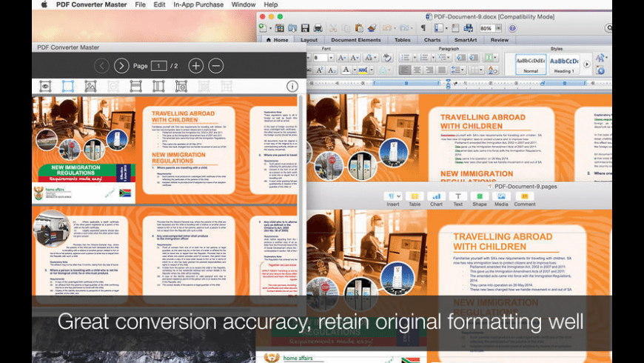Select the image area marking tool
The width and height of the screenshot is (644, 363).
90,86
